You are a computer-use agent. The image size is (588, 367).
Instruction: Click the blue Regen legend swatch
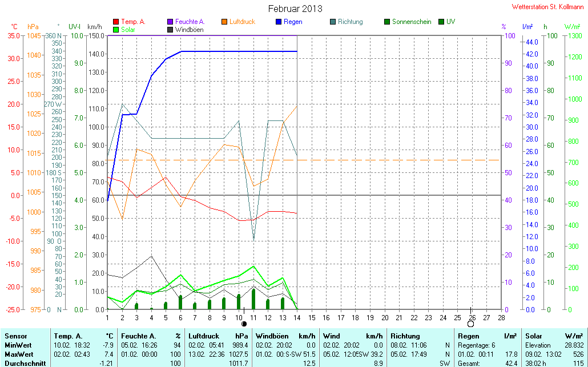[x=279, y=22]
